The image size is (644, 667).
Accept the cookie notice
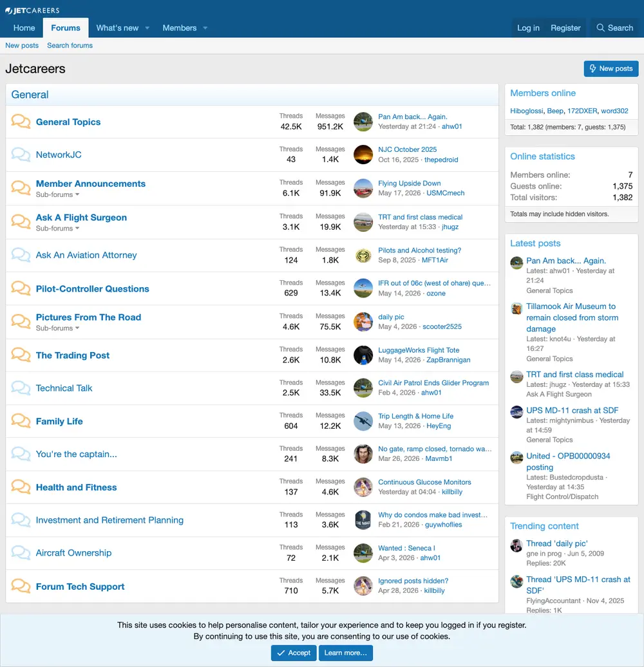tap(294, 653)
